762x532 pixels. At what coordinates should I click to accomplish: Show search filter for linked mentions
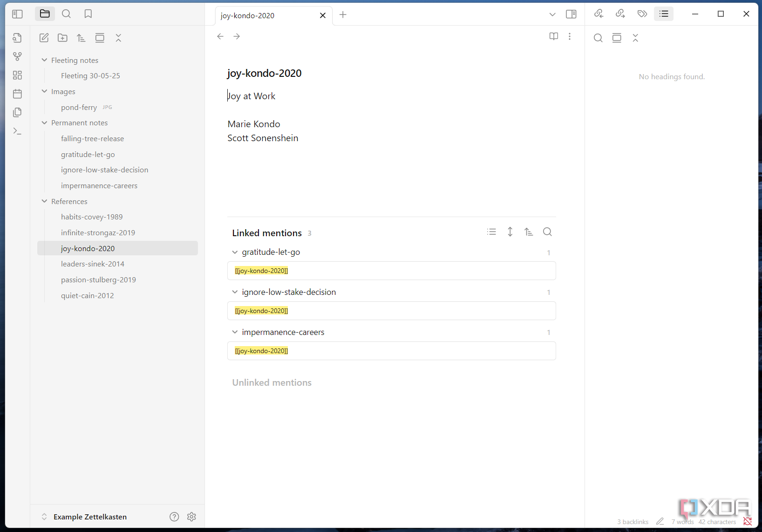pos(547,232)
